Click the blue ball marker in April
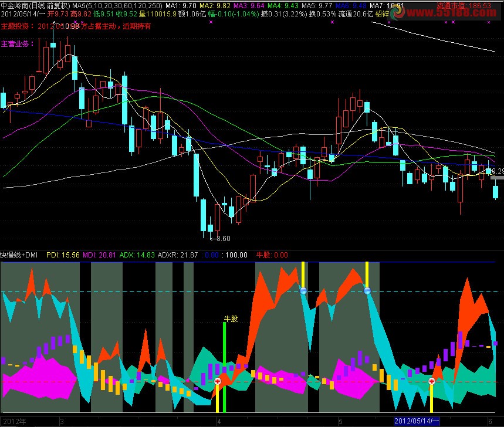The height and width of the screenshot is (427, 504). (x=303, y=291)
